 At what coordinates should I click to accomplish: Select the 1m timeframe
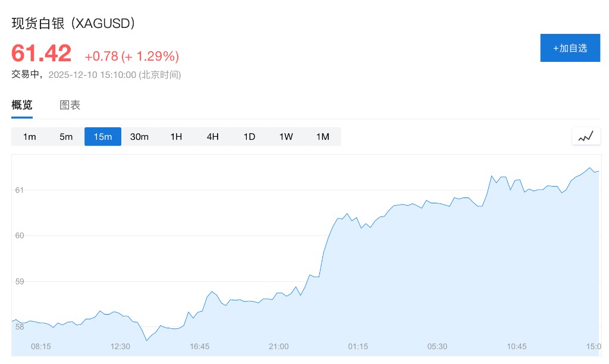point(29,137)
